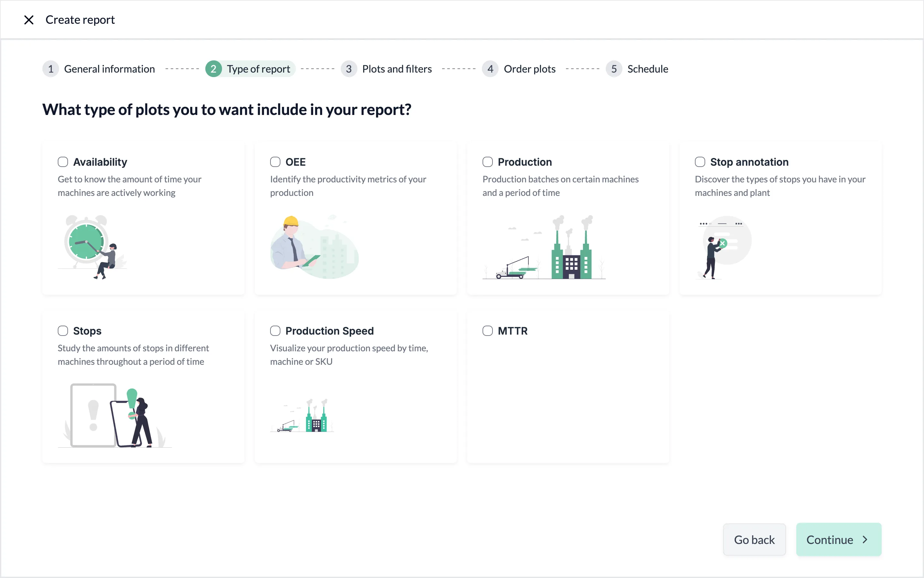This screenshot has height=578, width=924.
Task: Click the Stop annotation card title
Action: coord(749,162)
